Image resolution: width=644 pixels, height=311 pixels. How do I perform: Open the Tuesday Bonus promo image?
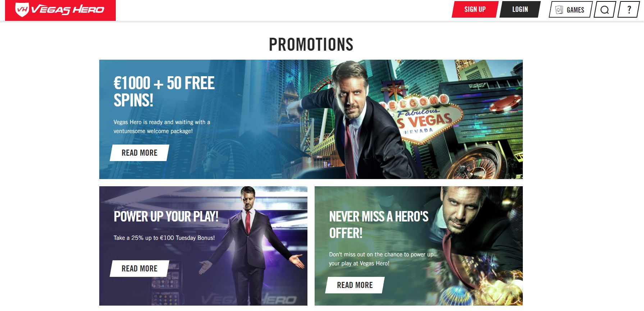203,246
